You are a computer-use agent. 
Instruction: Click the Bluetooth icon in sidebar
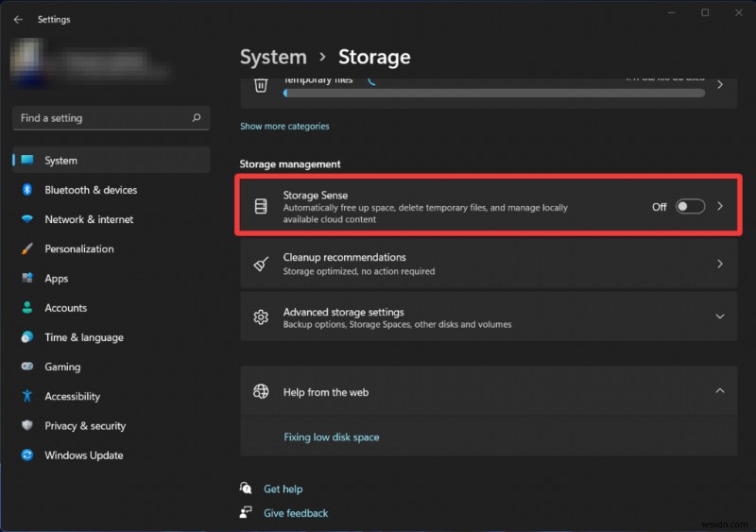27,190
